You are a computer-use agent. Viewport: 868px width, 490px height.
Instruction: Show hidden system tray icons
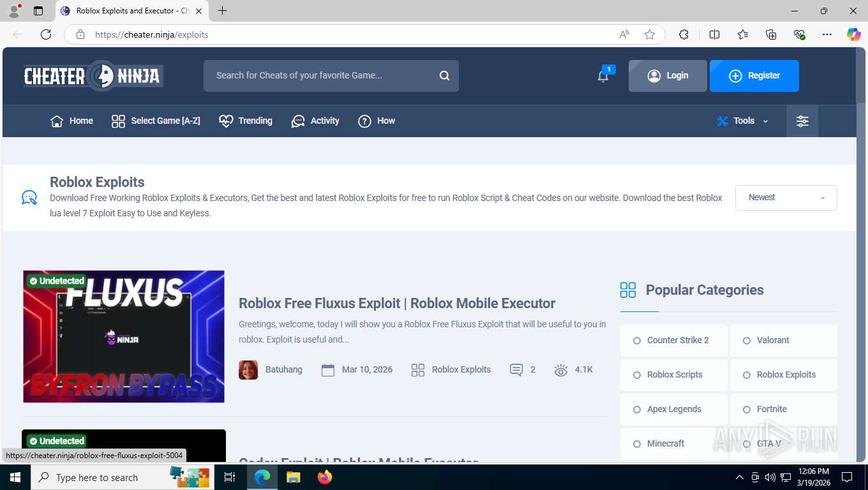coord(740,477)
